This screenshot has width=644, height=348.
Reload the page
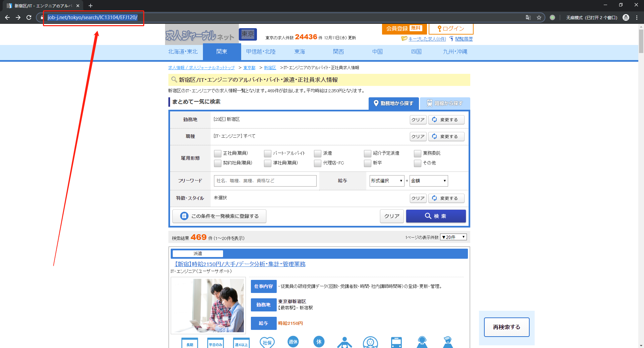pyautogui.click(x=29, y=17)
